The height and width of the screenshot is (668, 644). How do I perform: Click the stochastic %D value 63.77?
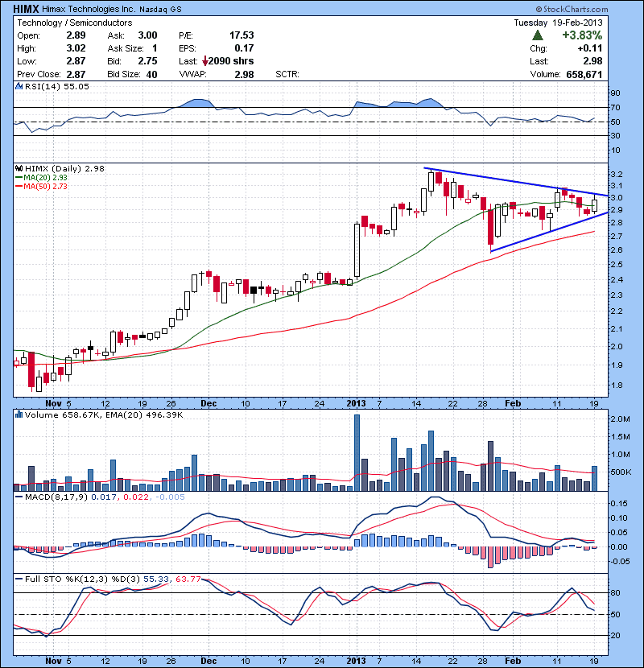point(188,579)
